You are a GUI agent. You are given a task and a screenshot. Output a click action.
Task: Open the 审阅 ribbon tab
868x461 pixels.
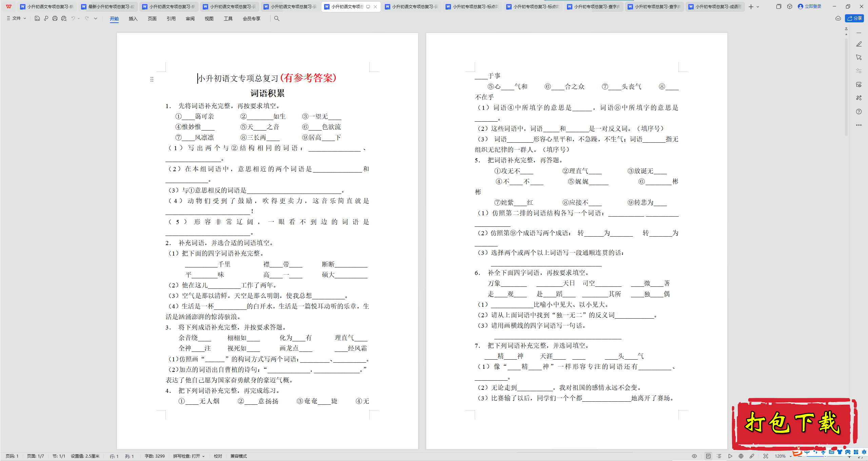(190, 19)
